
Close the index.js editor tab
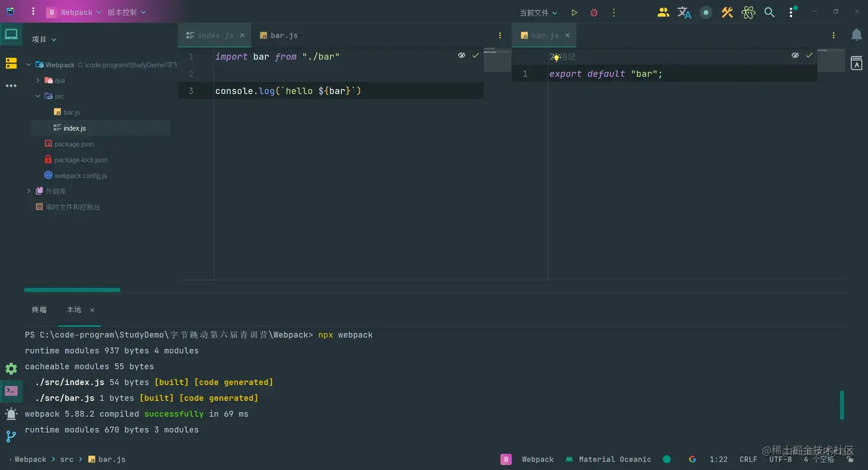tap(242, 36)
